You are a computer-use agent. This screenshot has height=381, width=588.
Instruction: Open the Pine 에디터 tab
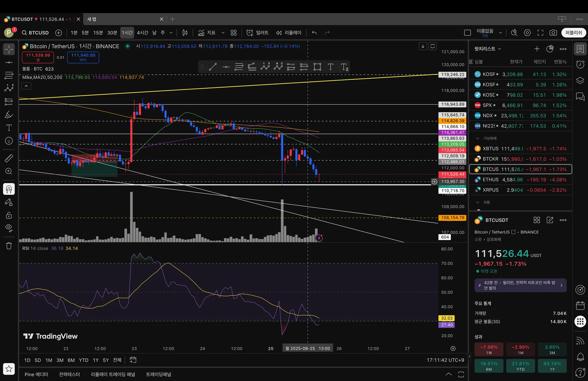(36, 374)
